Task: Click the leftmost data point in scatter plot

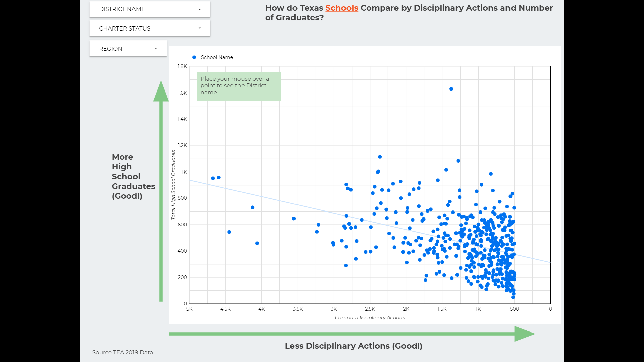Action: (x=213, y=178)
